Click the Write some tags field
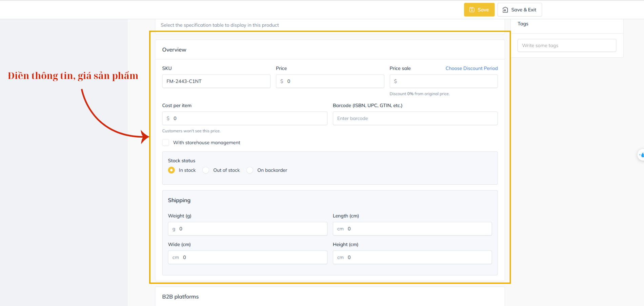 tap(566, 46)
